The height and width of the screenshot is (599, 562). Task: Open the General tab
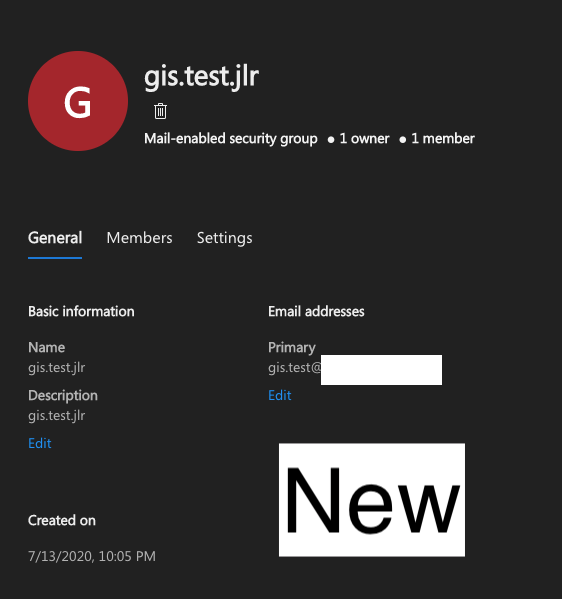55,238
